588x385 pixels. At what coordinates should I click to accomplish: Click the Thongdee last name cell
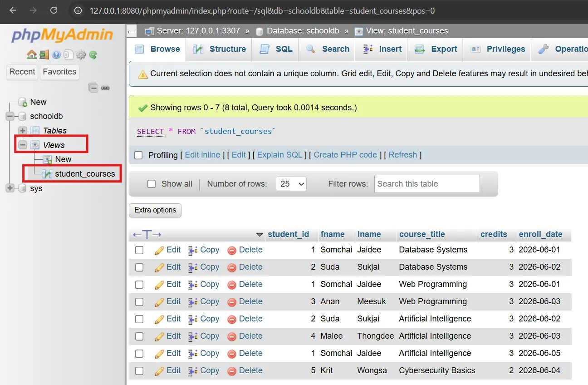(376, 336)
